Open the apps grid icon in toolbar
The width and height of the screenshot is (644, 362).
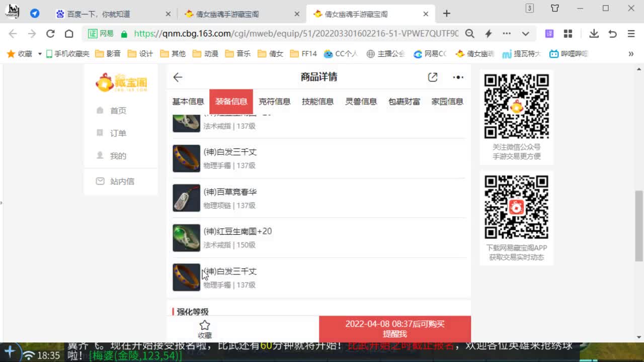(x=568, y=34)
